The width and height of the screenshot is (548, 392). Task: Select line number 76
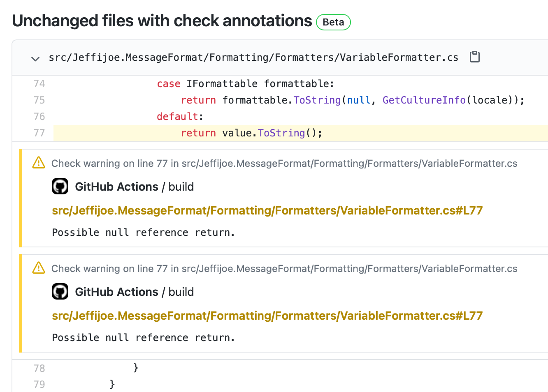[x=39, y=117]
